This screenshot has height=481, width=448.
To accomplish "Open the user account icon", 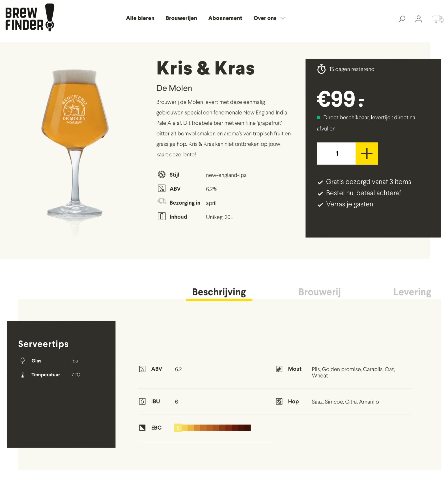I will pyautogui.click(x=418, y=19).
